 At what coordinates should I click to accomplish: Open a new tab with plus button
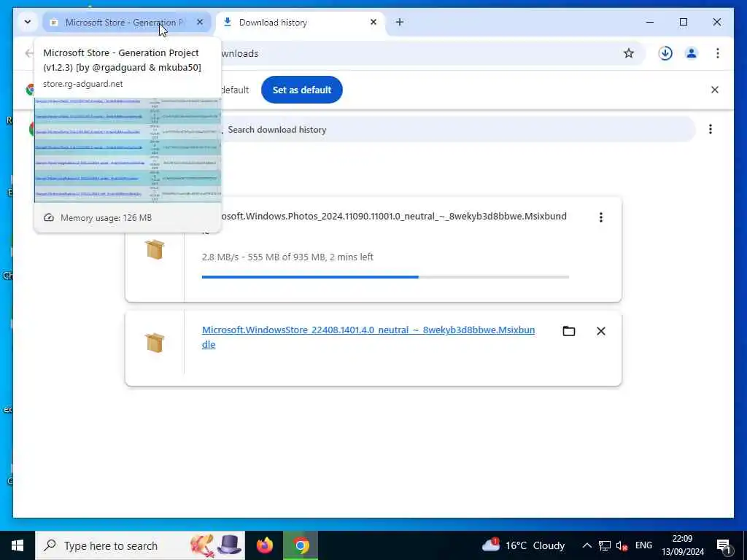point(400,22)
